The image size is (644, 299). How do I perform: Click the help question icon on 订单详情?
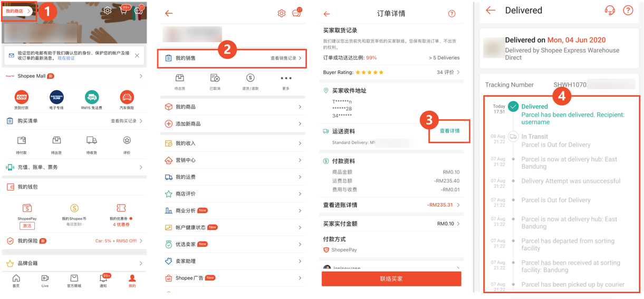(x=451, y=14)
